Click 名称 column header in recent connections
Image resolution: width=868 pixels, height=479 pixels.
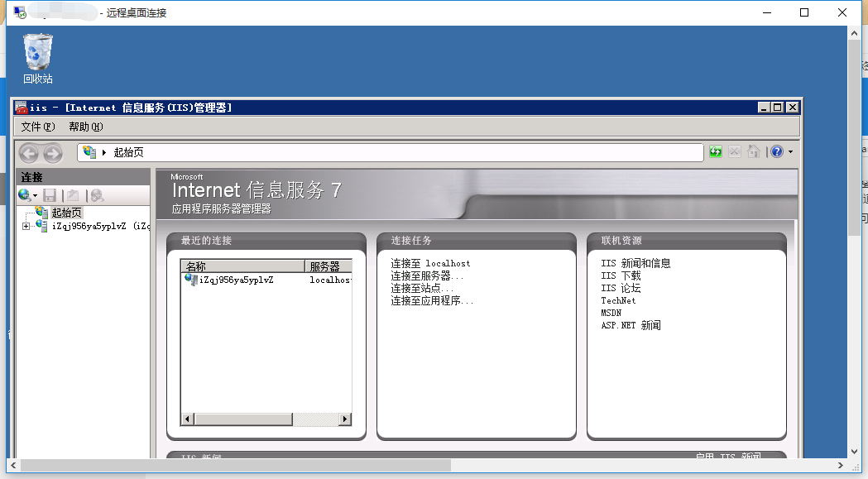click(242, 266)
